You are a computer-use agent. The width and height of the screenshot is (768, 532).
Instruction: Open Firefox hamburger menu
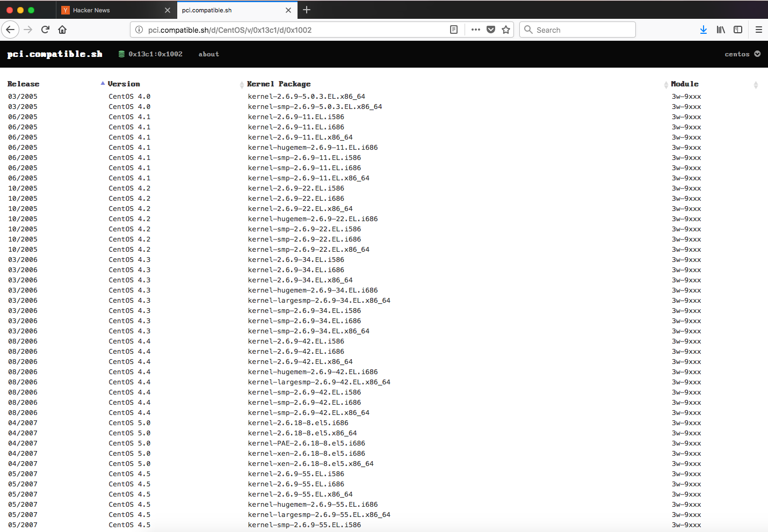[x=759, y=30]
